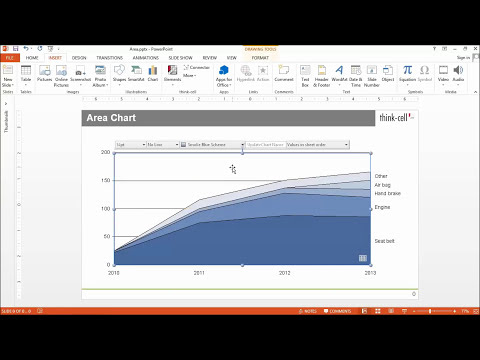Insert an Equation symbol
The image size is (480, 360).
tap(407, 73)
